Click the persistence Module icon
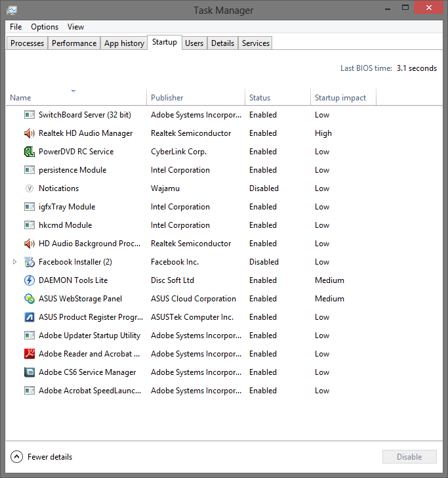The width and height of the screenshot is (448, 478). point(30,170)
